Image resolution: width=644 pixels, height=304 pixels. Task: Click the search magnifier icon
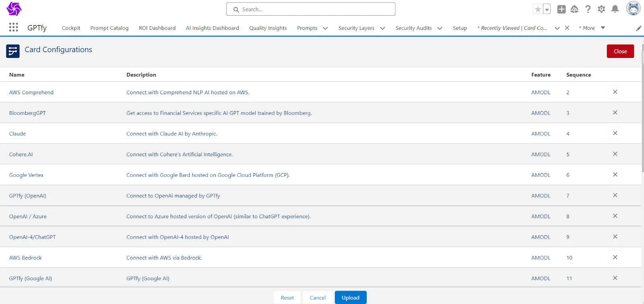pos(236,9)
